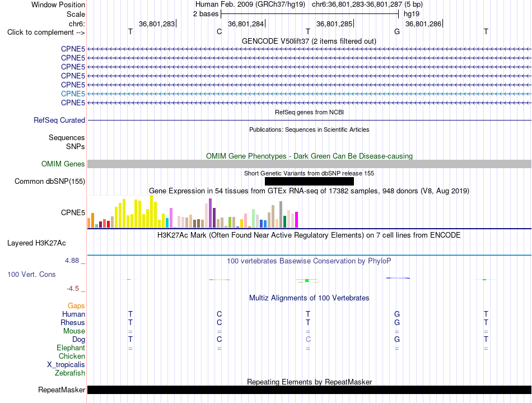532x403 pixels.
Task: Click the tallest yellow bar in GTEx chart
Action: tap(152, 211)
